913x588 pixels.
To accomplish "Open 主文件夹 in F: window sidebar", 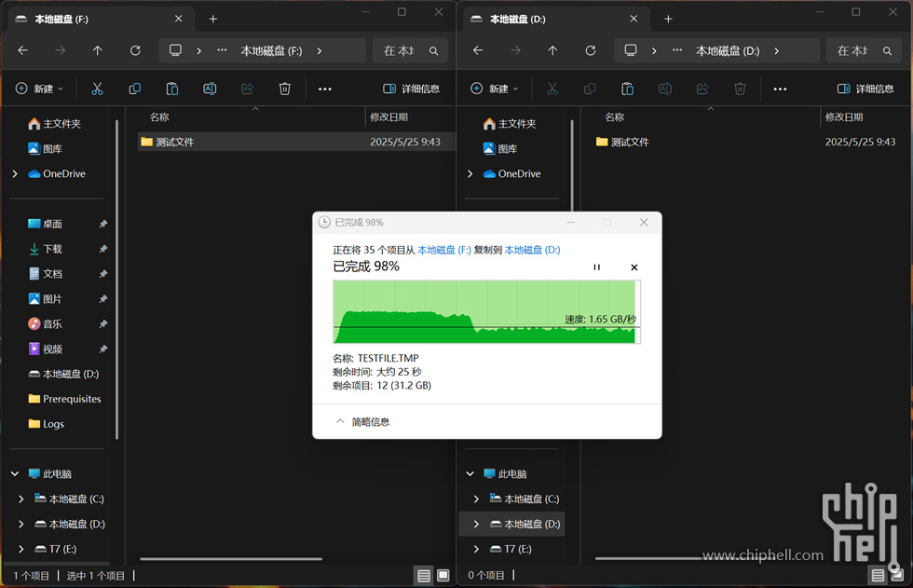I will 54,123.
